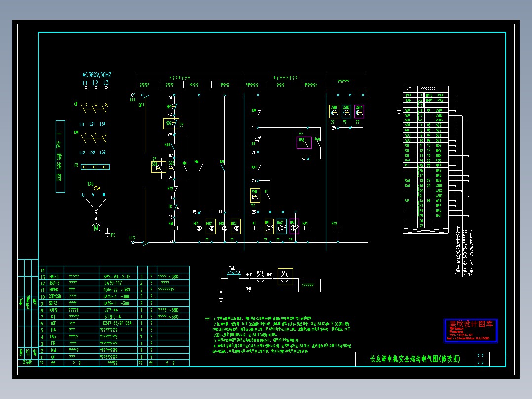
Task: Click the drawing title 长皮带电机安全起动电气图(修改图)
Action: click(415, 359)
